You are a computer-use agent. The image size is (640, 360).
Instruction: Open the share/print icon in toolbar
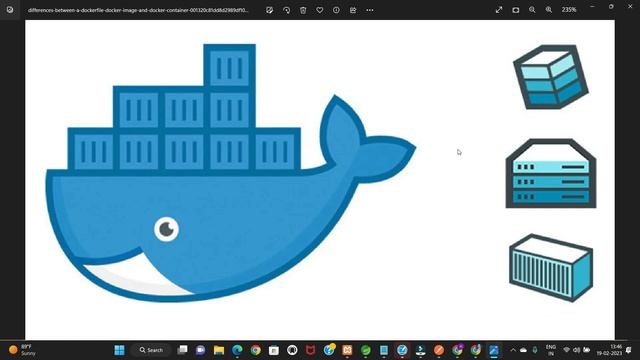353,10
